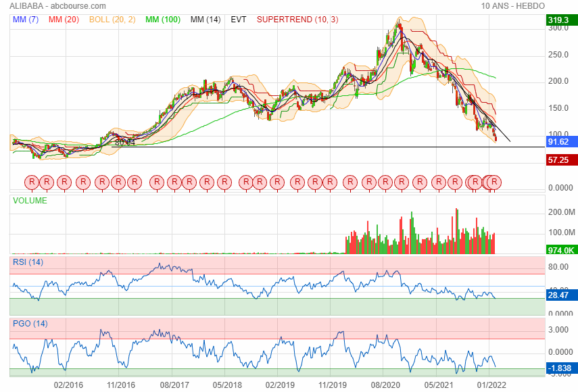Click the 10 ANS - HEBDO period label

pos(512,6)
